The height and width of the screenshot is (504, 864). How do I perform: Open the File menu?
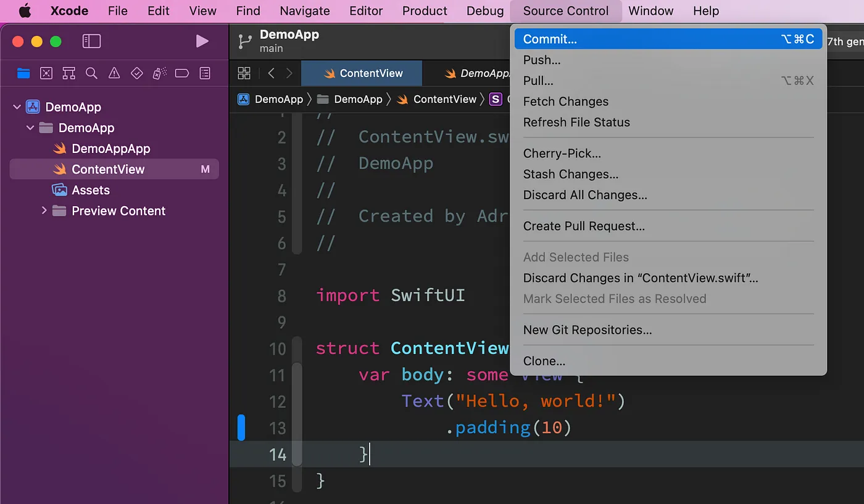(117, 10)
